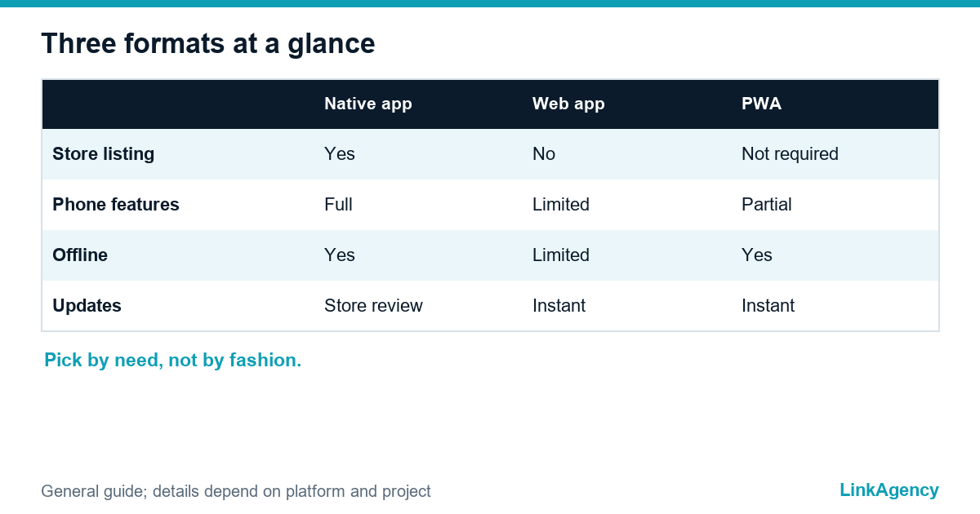Viewport: 980px width, 514px height.
Task: Select the "Web app" column header
Action: pos(568,104)
